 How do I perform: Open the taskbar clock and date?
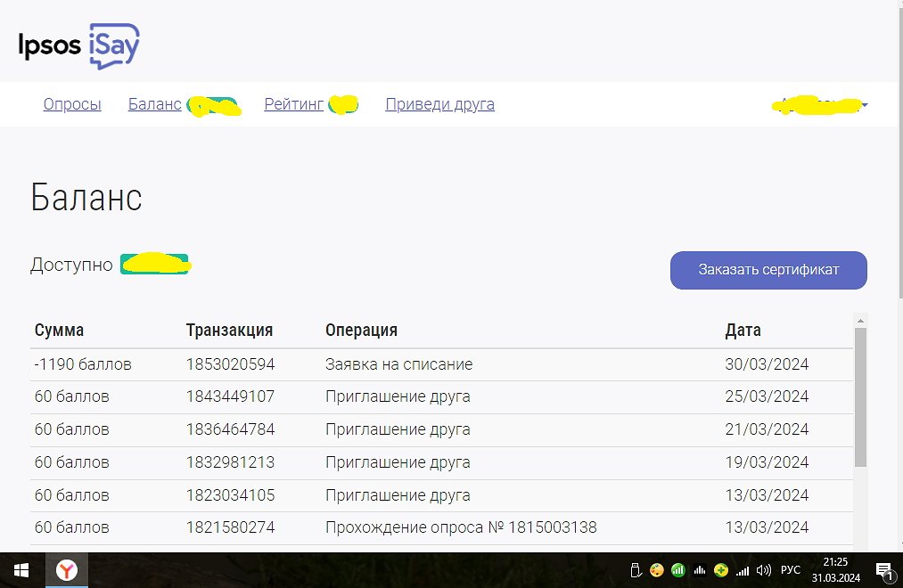click(836, 570)
